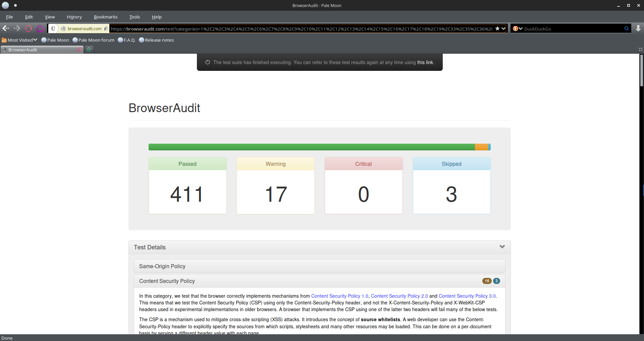Image resolution: width=644 pixels, height=341 pixels.
Task: Click the Pale Moon logo in title bar
Action: [x=5, y=5]
